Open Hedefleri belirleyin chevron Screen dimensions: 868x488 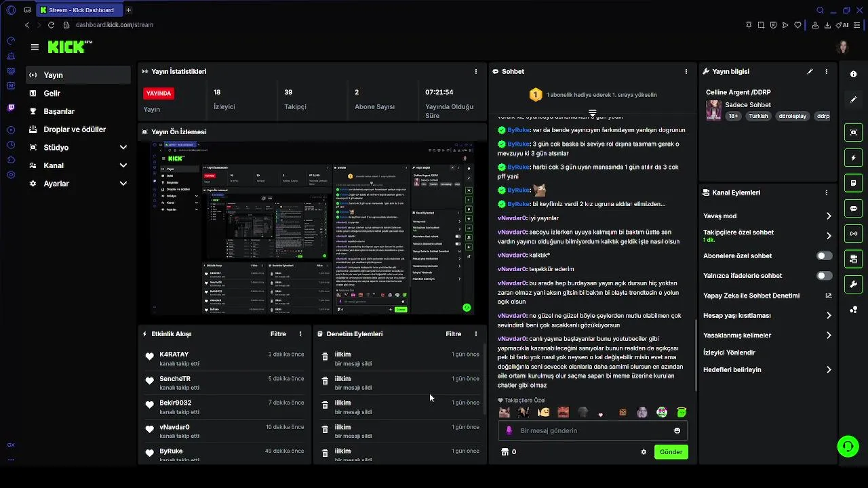829,370
